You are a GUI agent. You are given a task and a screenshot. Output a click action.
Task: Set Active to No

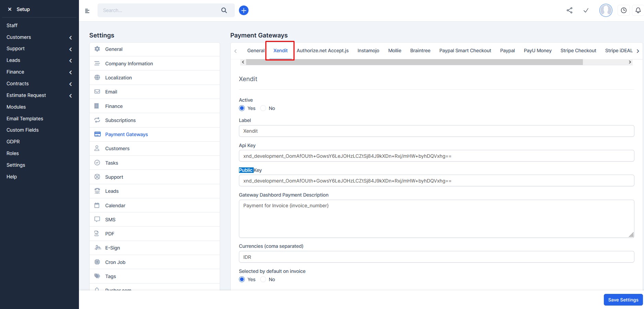click(263, 108)
